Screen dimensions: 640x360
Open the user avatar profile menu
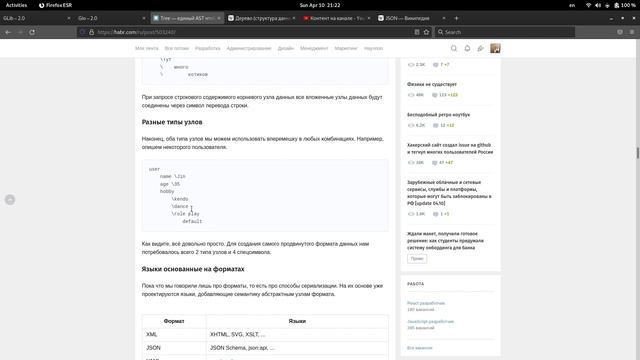495,48
